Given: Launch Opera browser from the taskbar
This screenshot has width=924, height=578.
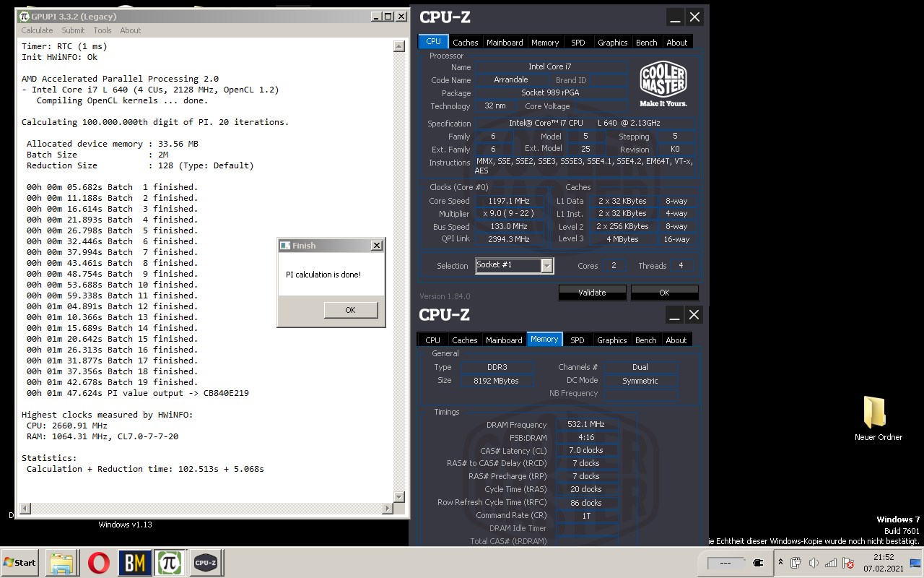Looking at the screenshot, I should coord(99,562).
